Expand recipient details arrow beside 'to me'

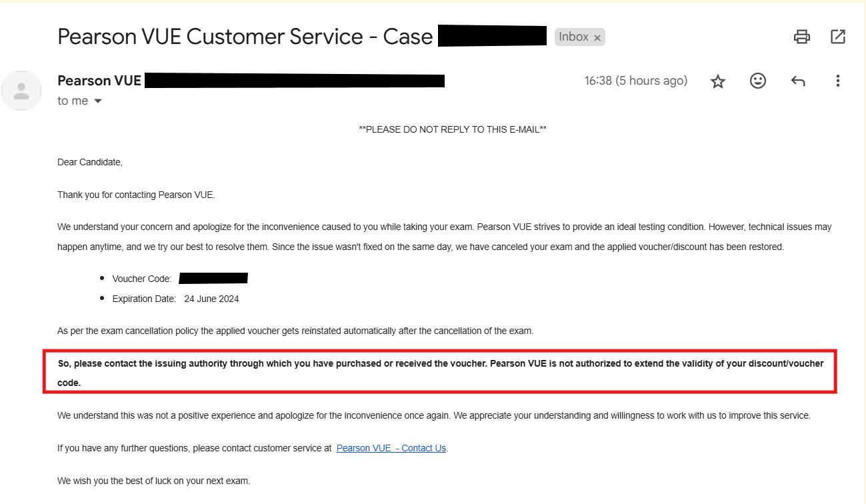[98, 101]
